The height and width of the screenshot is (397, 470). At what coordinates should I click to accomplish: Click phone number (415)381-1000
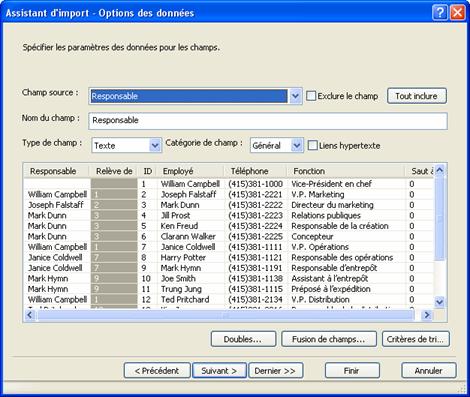255,184
